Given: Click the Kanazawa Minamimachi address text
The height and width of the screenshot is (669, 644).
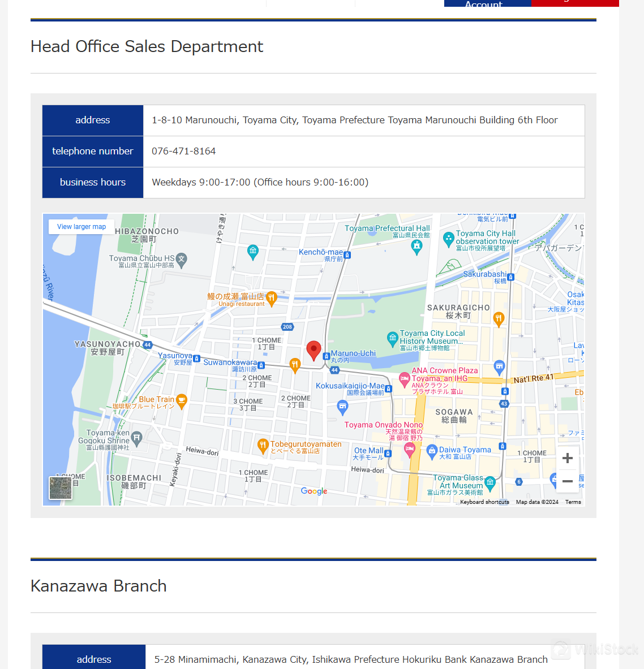Looking at the screenshot, I should coord(351,659).
